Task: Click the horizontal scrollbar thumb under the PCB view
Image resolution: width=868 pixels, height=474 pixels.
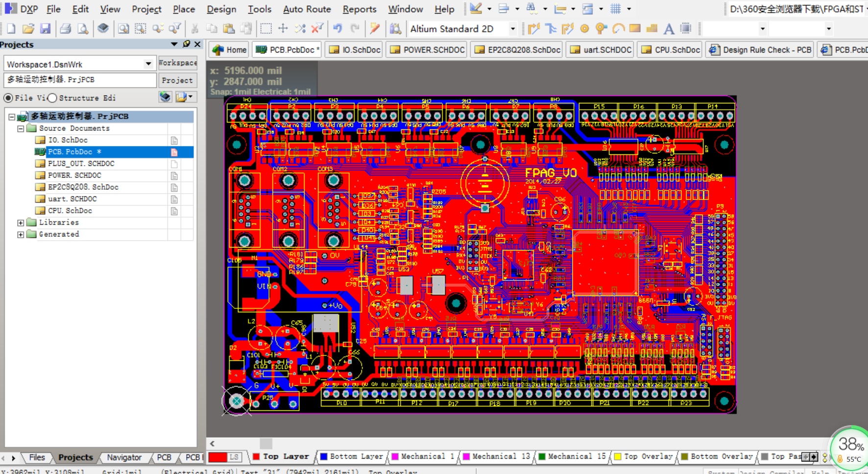Action: 266,443
